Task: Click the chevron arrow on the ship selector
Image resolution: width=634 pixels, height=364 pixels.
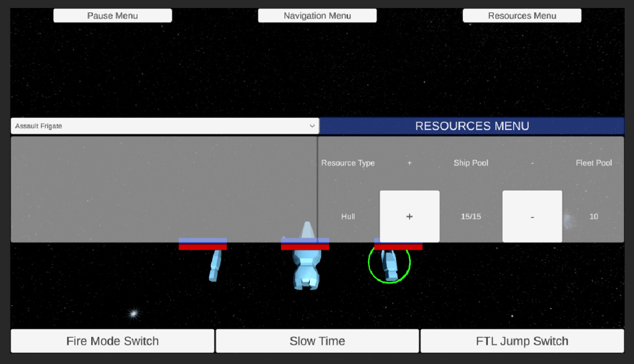Action: click(312, 126)
